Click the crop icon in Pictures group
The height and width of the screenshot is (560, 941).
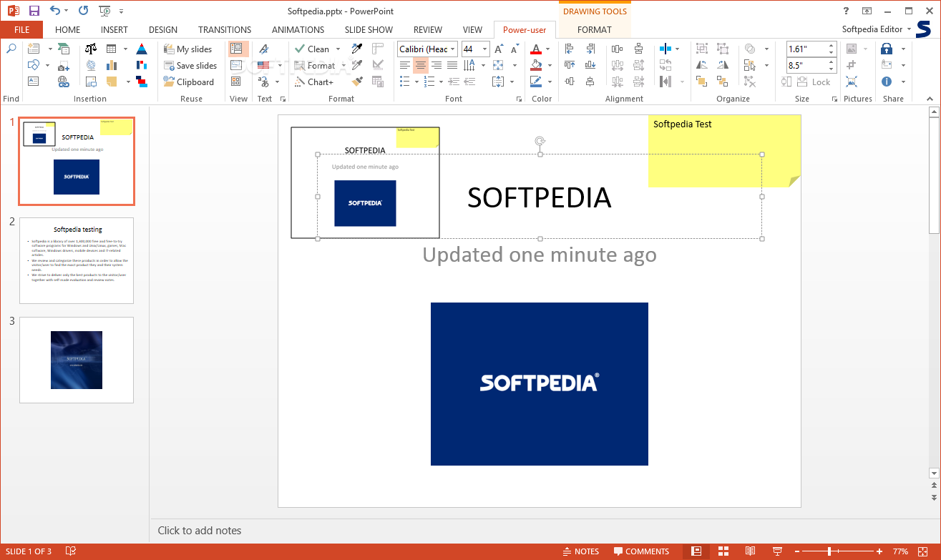[852, 65]
